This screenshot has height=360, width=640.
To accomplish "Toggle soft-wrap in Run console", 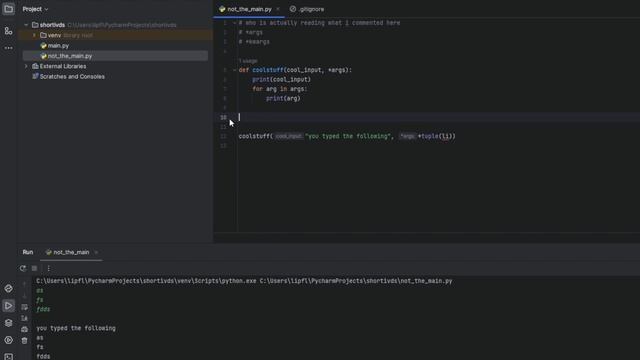I will click(x=24, y=307).
